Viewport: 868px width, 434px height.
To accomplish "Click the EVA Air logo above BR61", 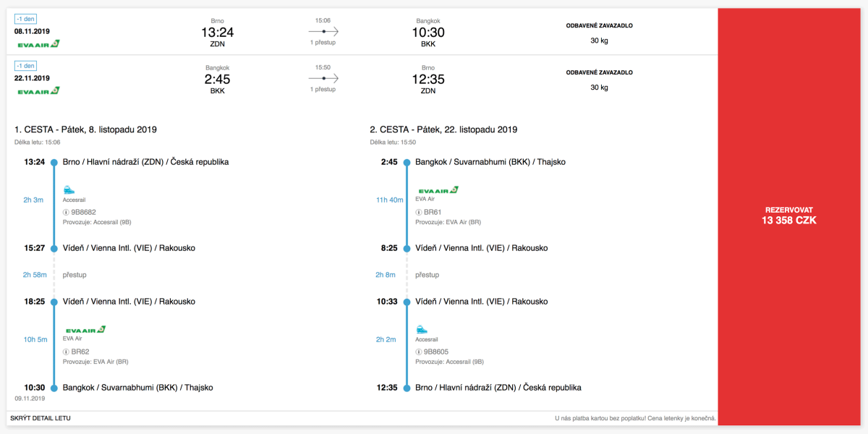I will [x=438, y=190].
